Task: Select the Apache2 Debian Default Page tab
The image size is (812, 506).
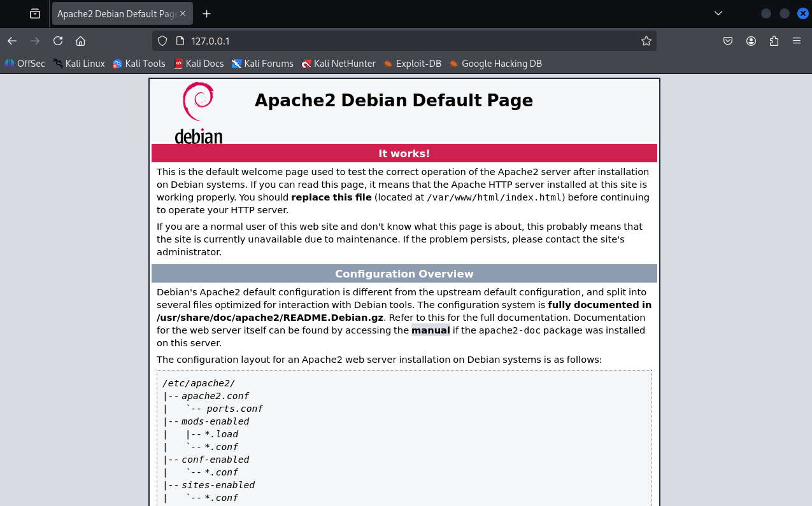Action: [x=122, y=13]
